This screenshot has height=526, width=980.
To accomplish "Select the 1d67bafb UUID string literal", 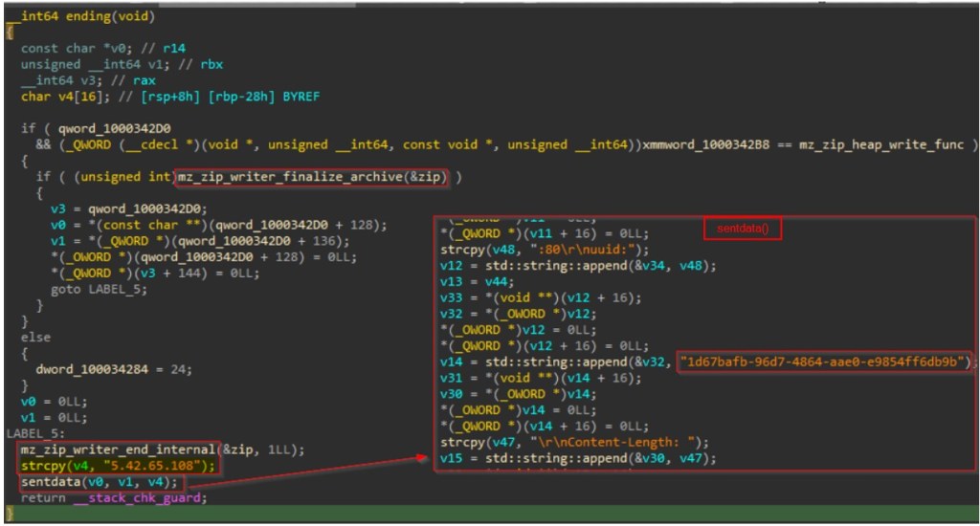I will pos(824,362).
